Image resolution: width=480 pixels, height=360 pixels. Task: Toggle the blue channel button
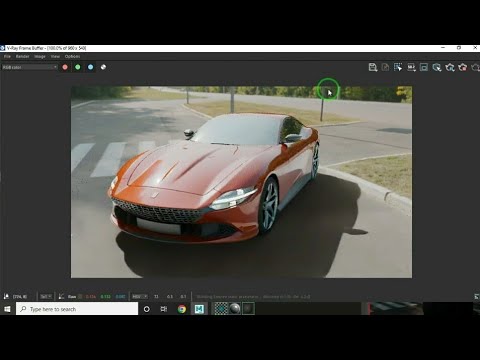coord(90,67)
